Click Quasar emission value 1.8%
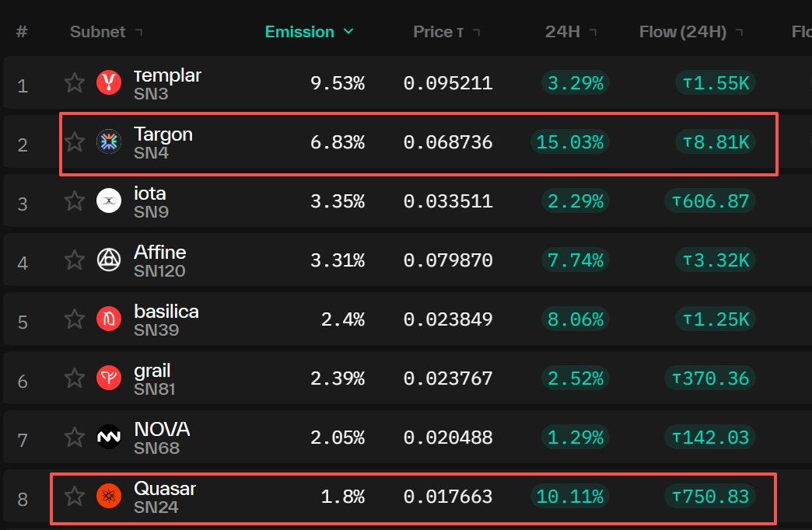The height and width of the screenshot is (530, 812). 343,497
